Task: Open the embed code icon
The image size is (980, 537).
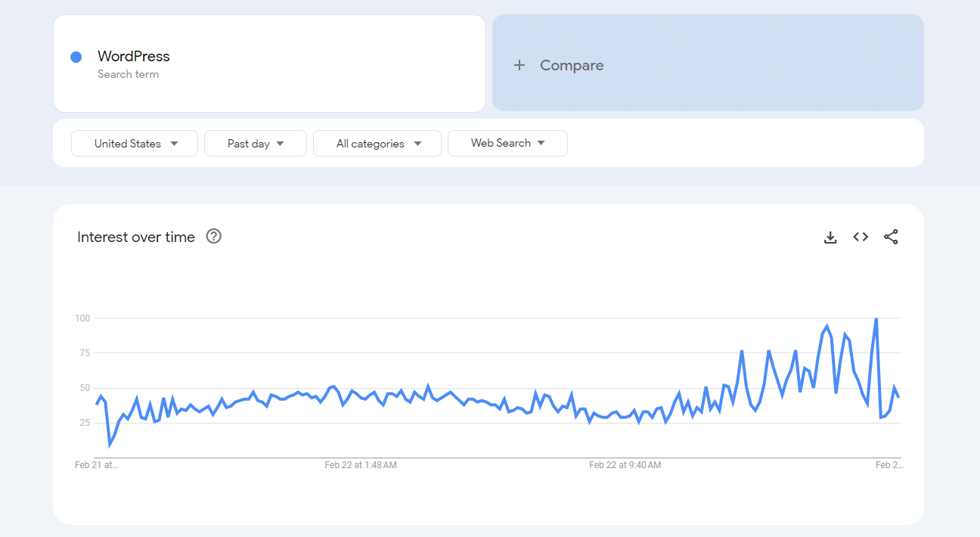Action: point(861,237)
